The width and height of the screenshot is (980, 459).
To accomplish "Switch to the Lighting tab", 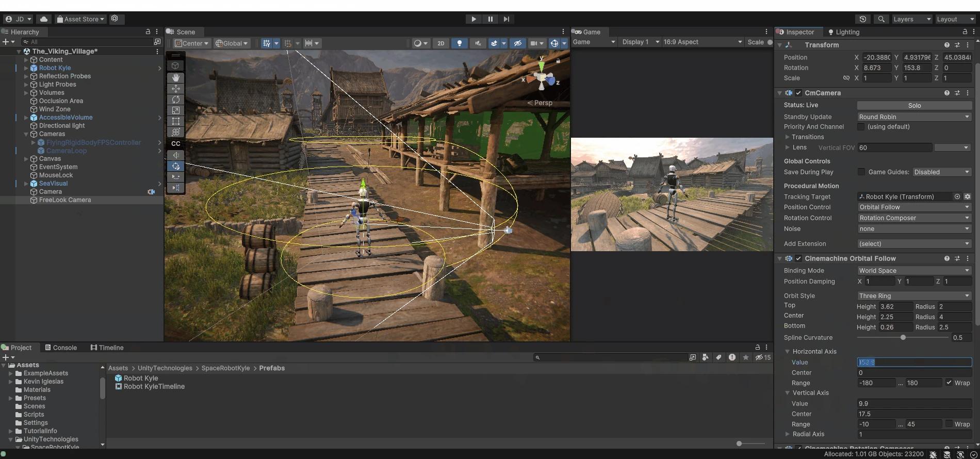I will (x=843, y=32).
